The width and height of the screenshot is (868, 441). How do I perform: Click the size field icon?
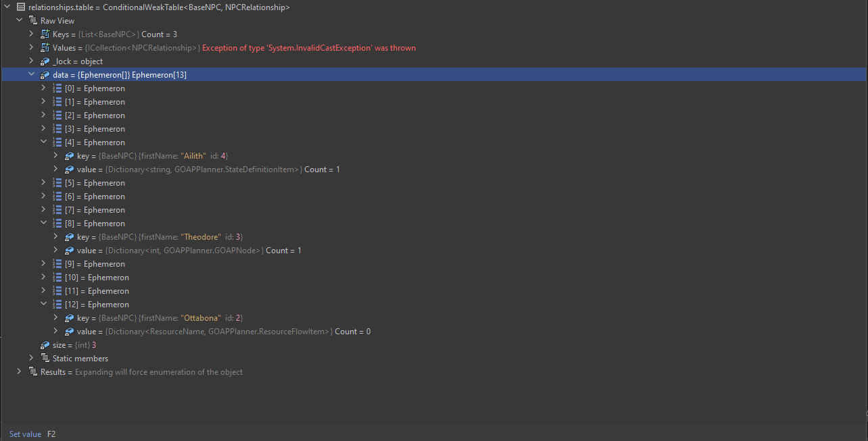pyautogui.click(x=44, y=344)
